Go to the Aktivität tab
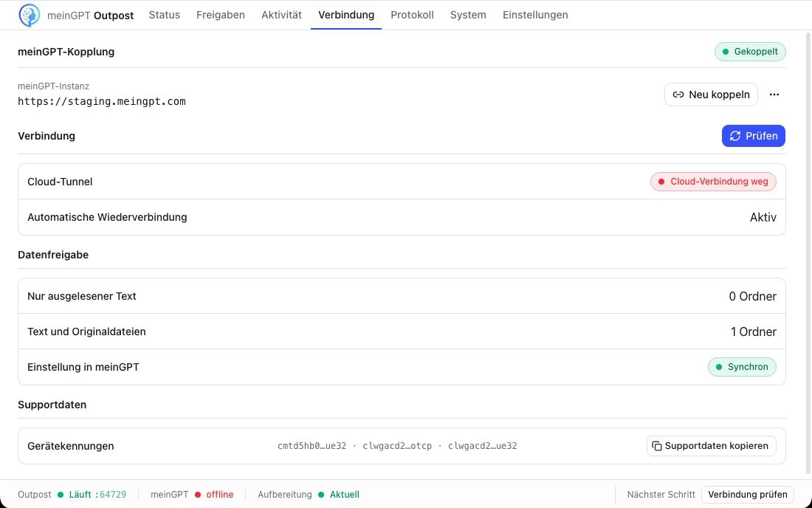The image size is (812, 508). coord(281,15)
